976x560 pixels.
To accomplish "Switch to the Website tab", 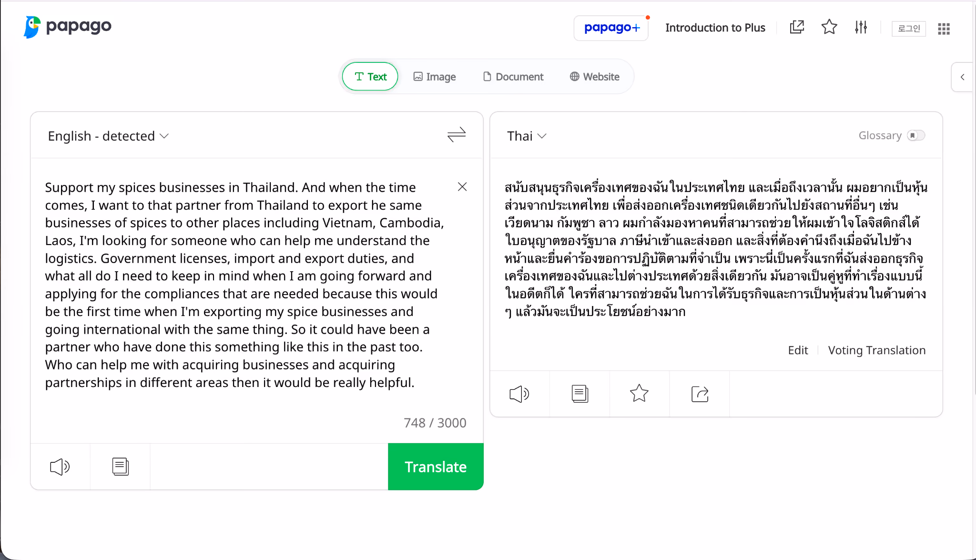I will point(594,76).
